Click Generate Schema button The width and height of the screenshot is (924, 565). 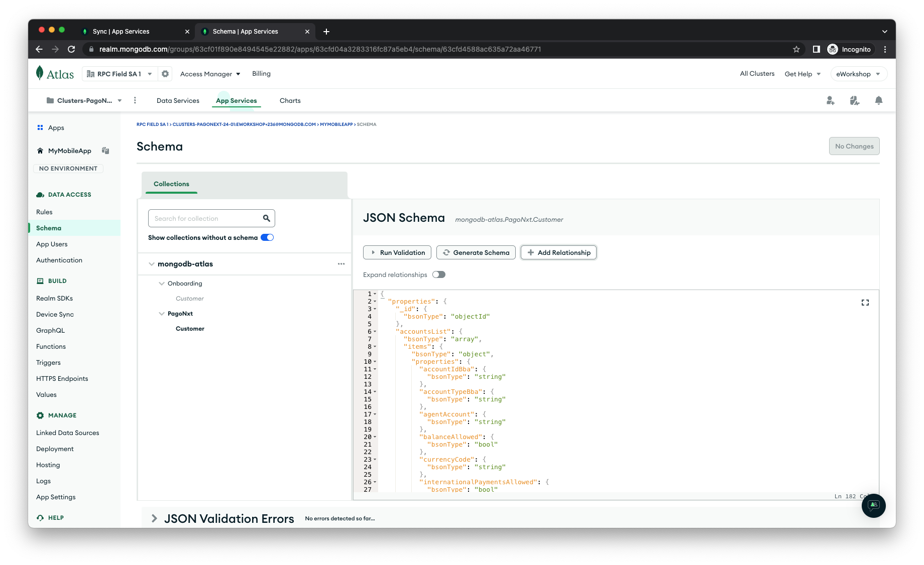(x=476, y=252)
